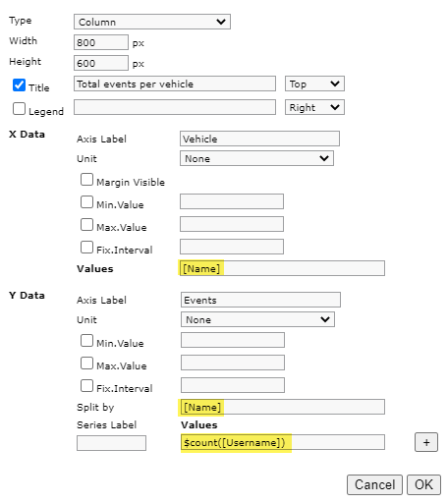Click the title text field
The width and height of the screenshot is (448, 504).
175,84
